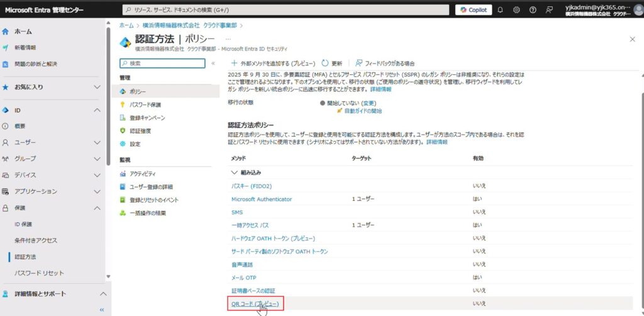Open the 一時アクセス パス method
The height and width of the screenshot is (316, 644).
[x=250, y=225]
